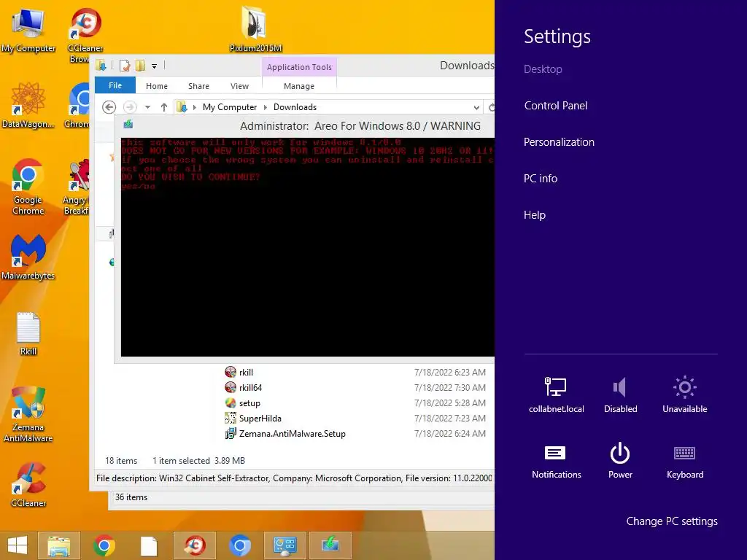This screenshot has width=747, height=560.
Task: Open File Explorer from taskbar
Action: [x=59, y=545]
